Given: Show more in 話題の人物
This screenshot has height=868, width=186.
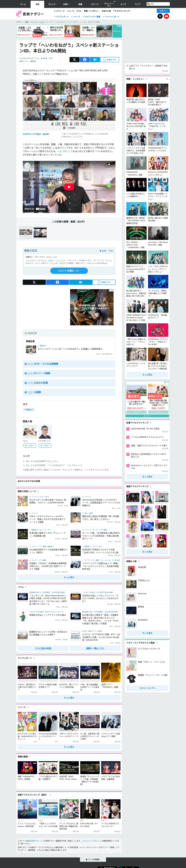Looking at the screenshot, I should [147, 633].
